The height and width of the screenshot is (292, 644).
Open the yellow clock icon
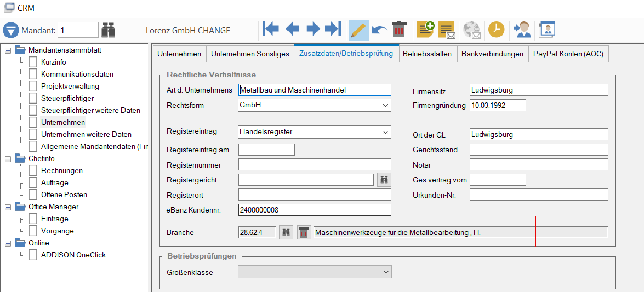tap(496, 30)
